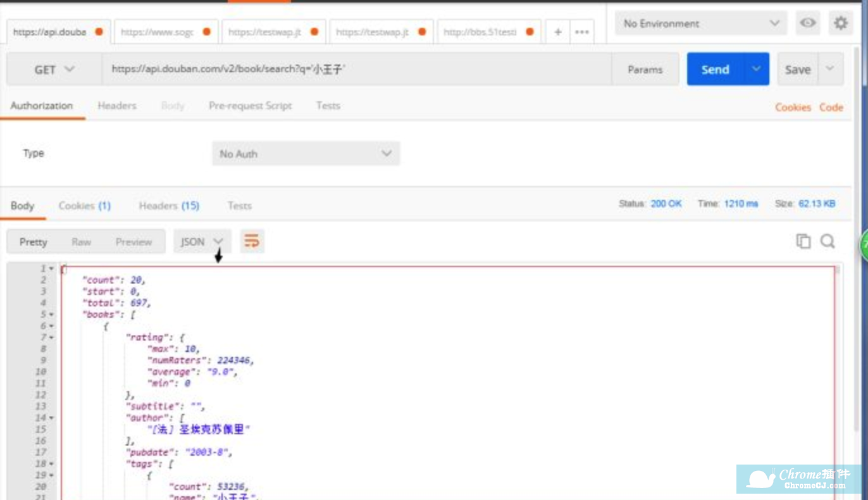Switch to the www.sogc request tab
This screenshot has width=868, height=500.
click(166, 32)
